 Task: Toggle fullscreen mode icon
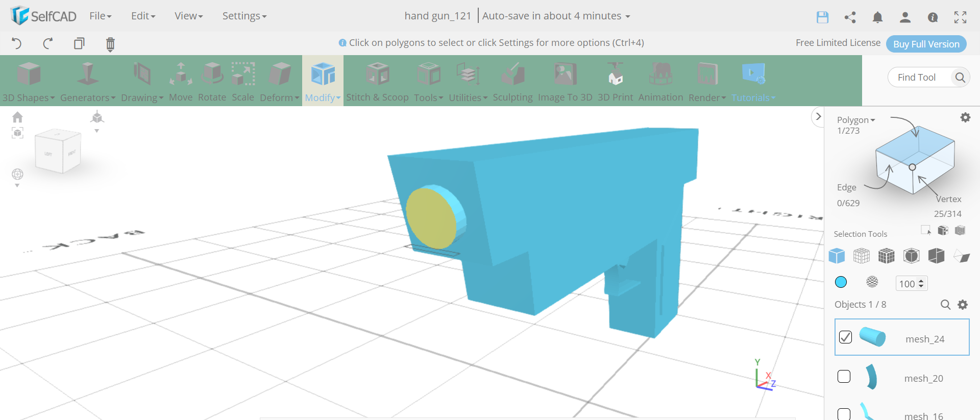coord(960,17)
